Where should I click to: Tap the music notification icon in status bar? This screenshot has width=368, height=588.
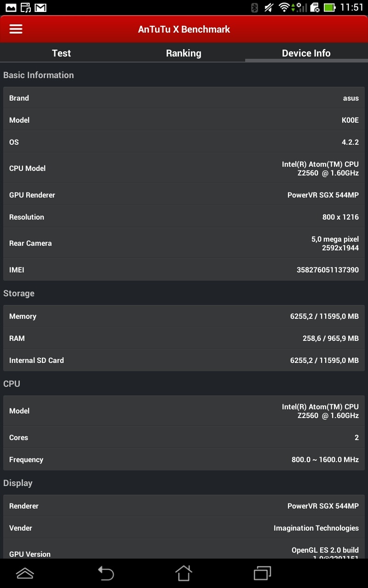[26, 7]
